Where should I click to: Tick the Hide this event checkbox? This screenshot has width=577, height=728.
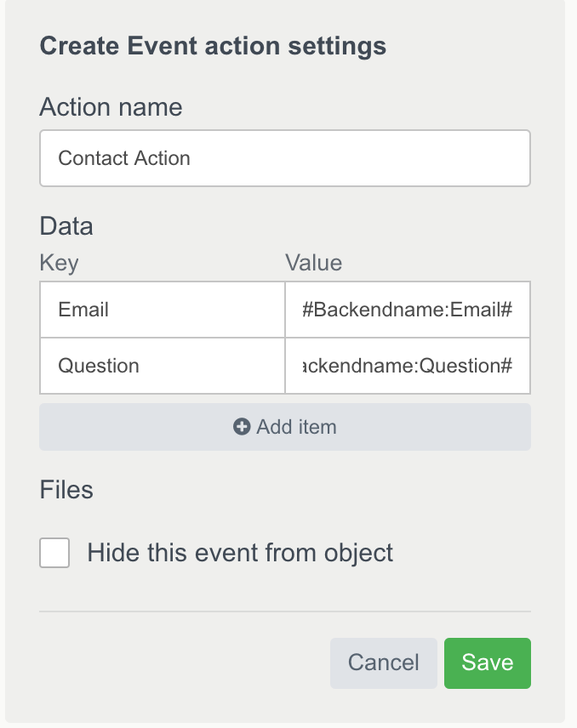click(x=54, y=553)
